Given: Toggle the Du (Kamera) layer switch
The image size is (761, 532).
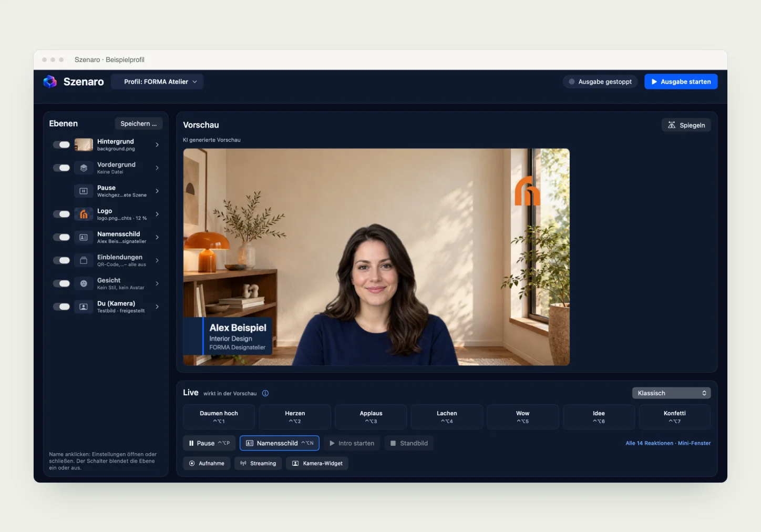Looking at the screenshot, I should (61, 306).
